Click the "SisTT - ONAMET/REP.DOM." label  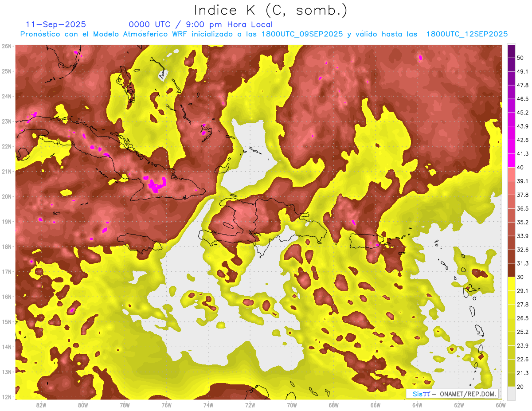click(x=452, y=394)
